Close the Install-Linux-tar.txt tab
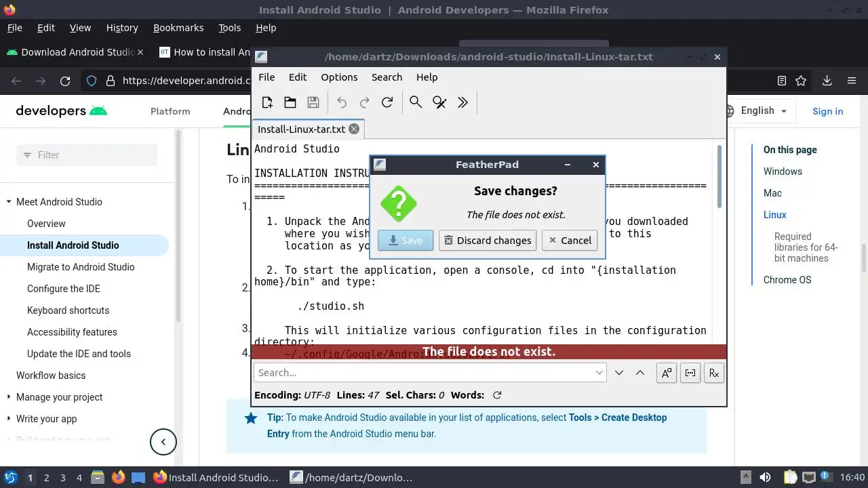This screenshot has height=488, width=868. [354, 129]
